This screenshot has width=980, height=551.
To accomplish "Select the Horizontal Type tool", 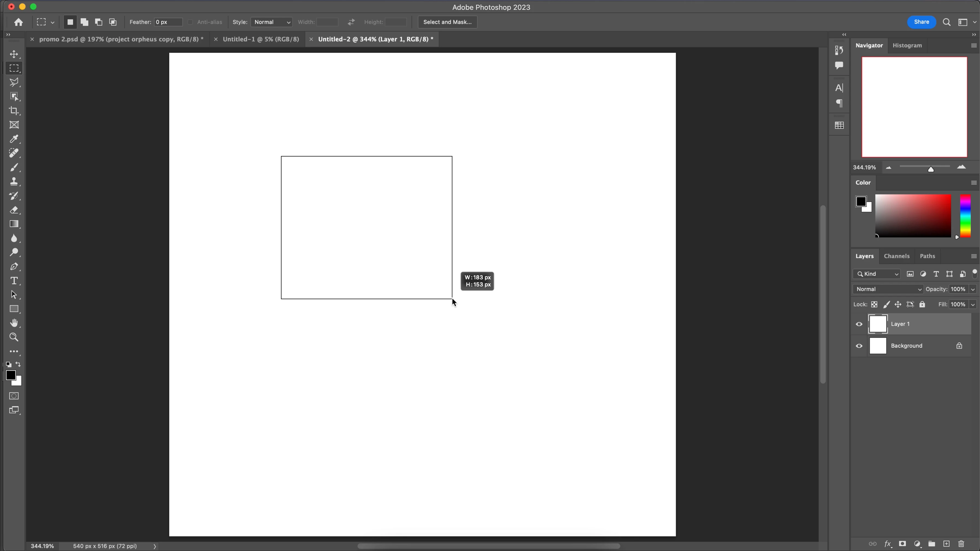I will [14, 281].
